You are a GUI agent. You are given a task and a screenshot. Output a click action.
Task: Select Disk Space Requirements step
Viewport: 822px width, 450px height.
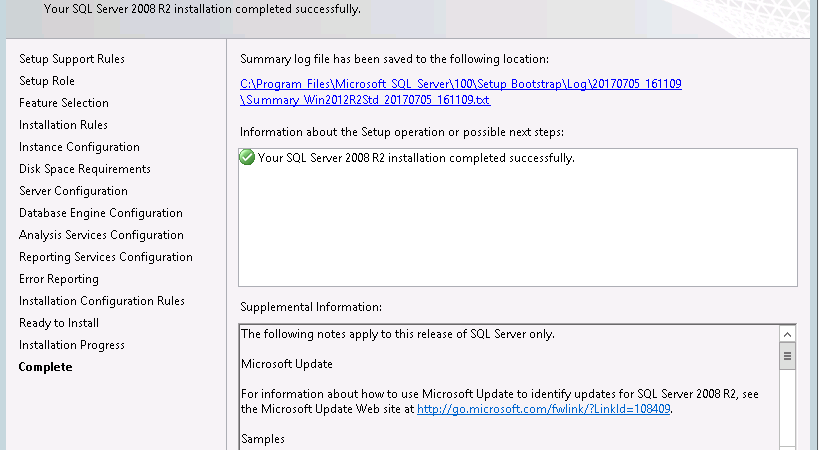coord(85,169)
